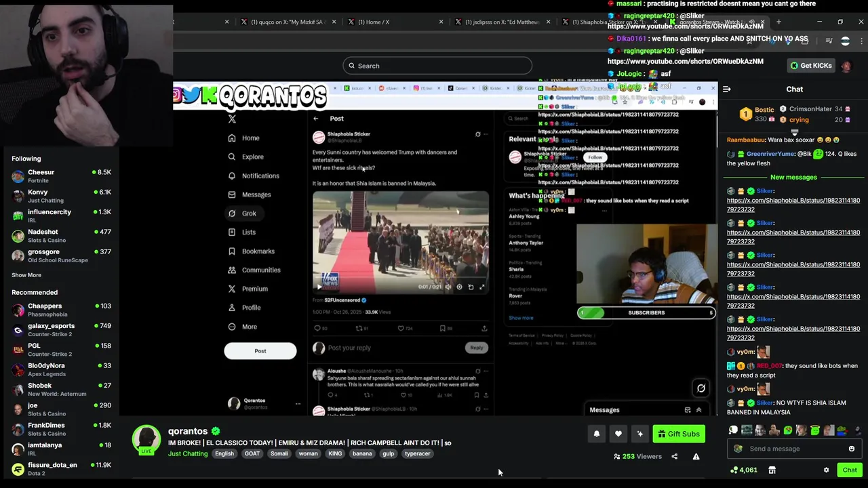
Task: Open Shobek recommended channel
Action: pyautogui.click(x=60, y=390)
